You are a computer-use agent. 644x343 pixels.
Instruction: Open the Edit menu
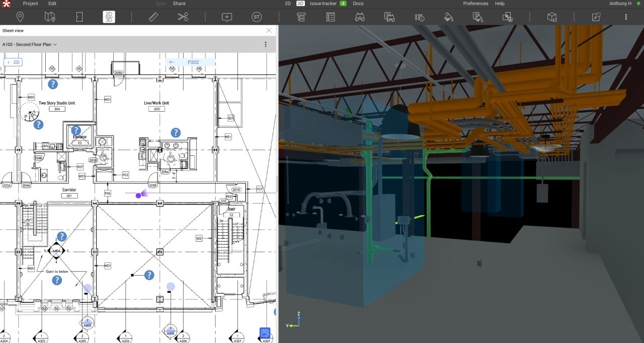coord(52,4)
